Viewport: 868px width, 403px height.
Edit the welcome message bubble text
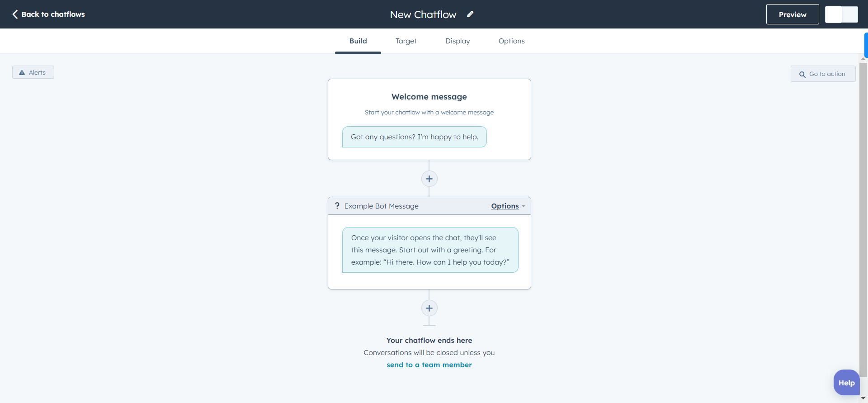tap(414, 137)
